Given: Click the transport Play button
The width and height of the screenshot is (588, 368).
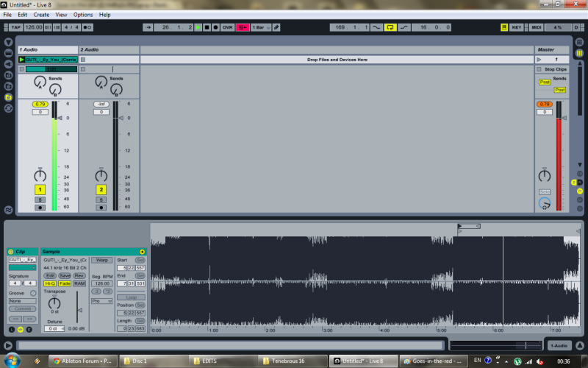Looking at the screenshot, I should click(198, 27).
